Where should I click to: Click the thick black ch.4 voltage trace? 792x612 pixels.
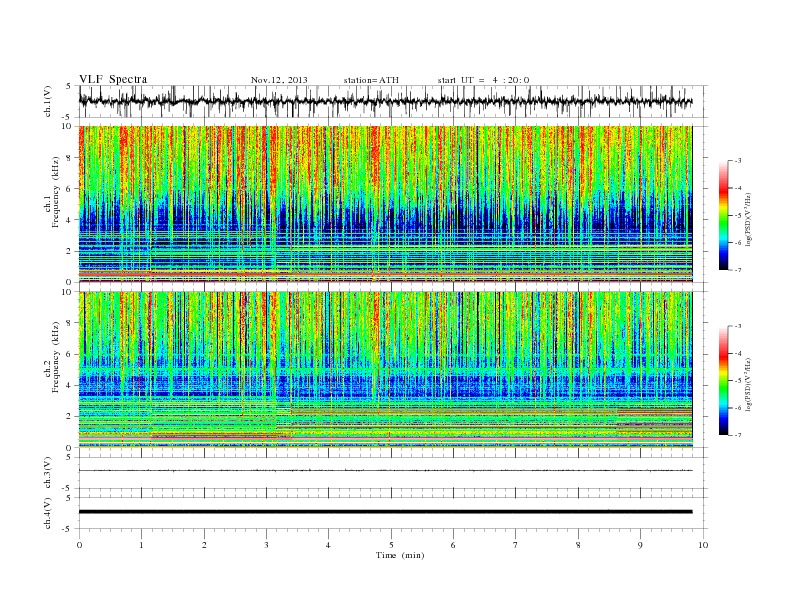pyautogui.click(x=385, y=512)
